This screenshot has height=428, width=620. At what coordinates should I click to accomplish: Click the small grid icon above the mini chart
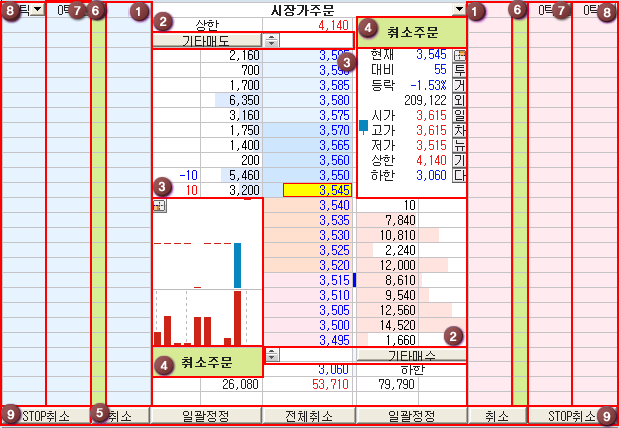coord(159,205)
